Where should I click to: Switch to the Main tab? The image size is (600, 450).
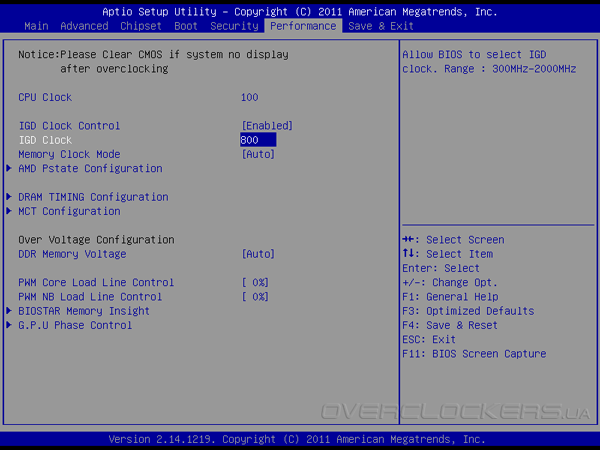(x=36, y=26)
